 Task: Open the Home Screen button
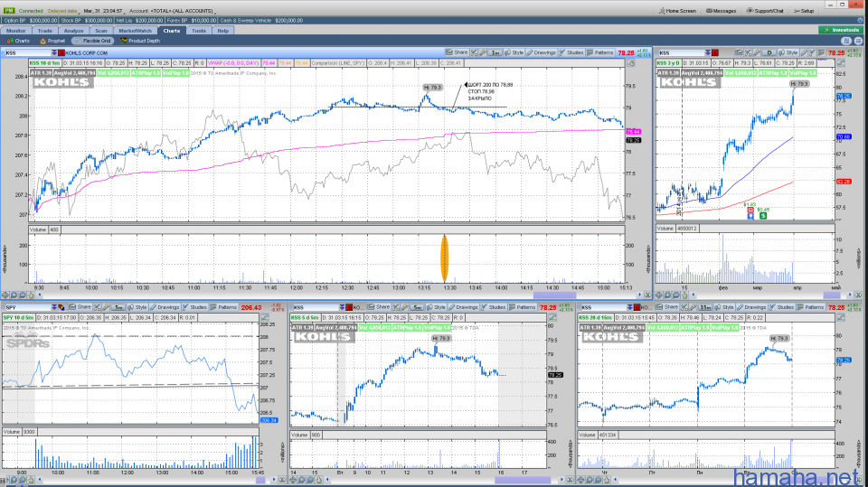click(677, 11)
